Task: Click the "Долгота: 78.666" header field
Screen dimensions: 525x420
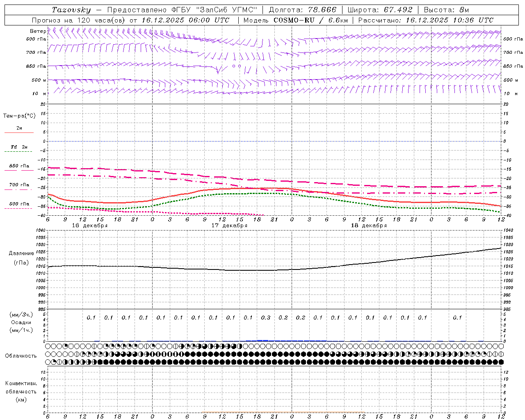Action: tap(302, 10)
